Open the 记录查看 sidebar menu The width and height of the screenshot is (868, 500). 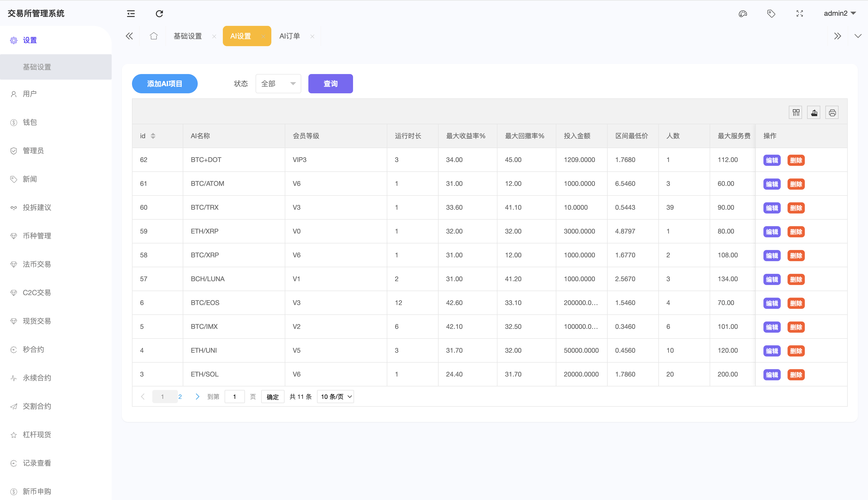[56, 463]
